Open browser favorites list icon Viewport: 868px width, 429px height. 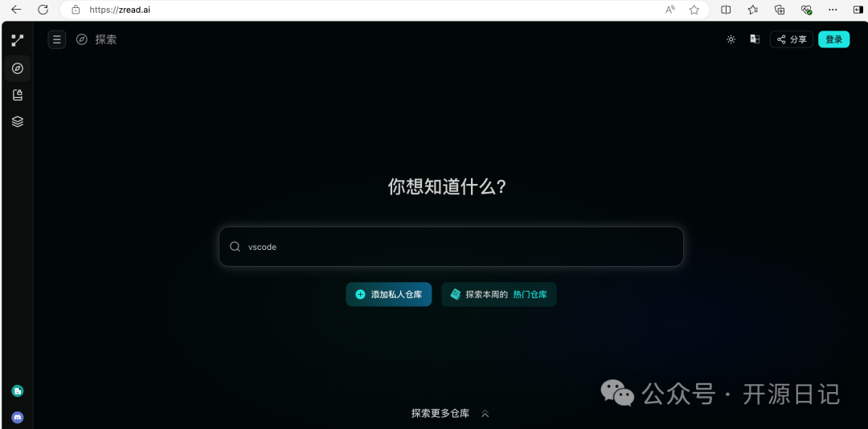753,10
